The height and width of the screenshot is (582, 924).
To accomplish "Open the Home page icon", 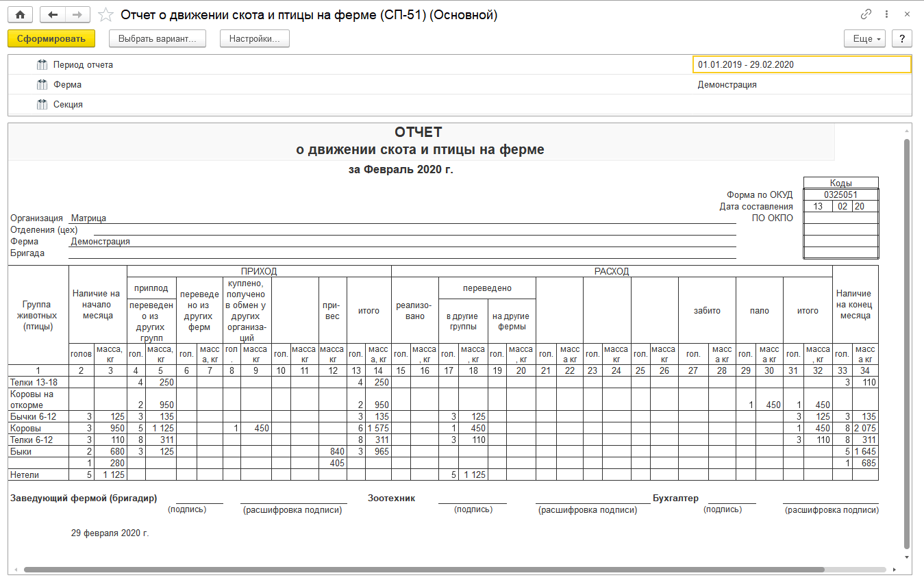I will pos(20,14).
